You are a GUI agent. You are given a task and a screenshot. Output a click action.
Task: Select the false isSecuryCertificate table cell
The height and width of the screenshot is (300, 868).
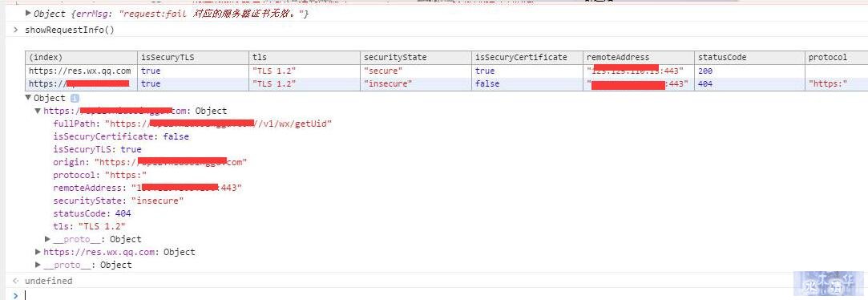[528, 83]
